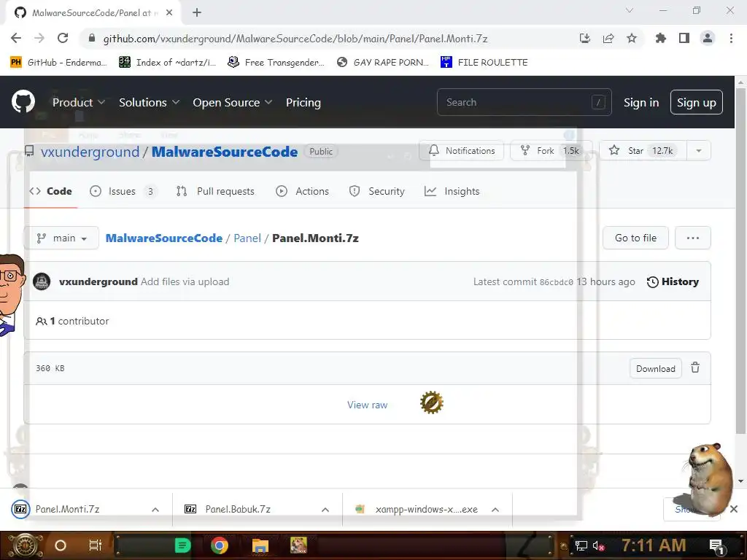Open the notification center icon
This screenshot has width=747, height=560.
pyautogui.click(x=716, y=545)
